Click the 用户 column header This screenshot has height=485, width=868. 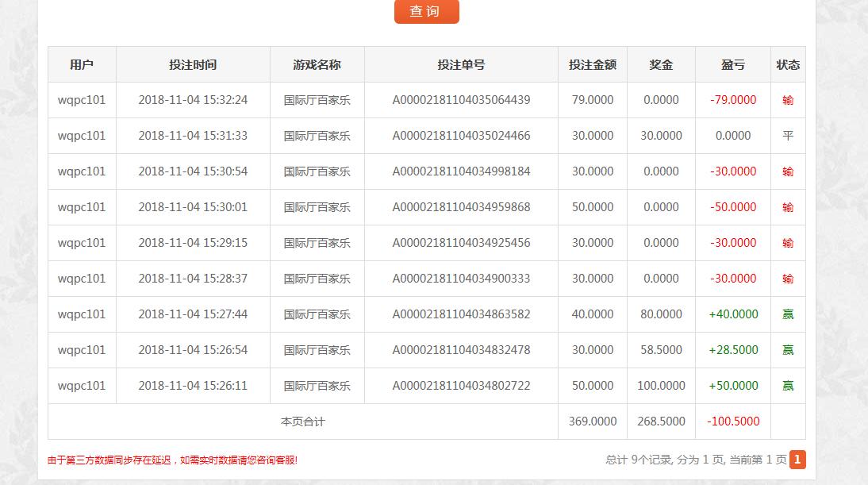coord(82,64)
